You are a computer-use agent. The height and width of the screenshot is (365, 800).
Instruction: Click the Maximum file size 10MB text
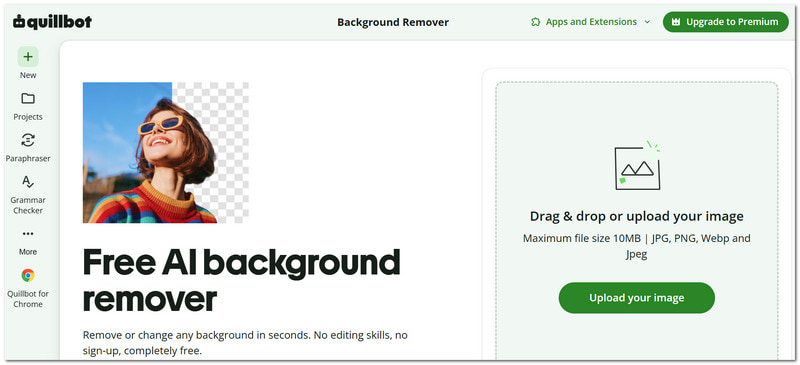pos(637,246)
